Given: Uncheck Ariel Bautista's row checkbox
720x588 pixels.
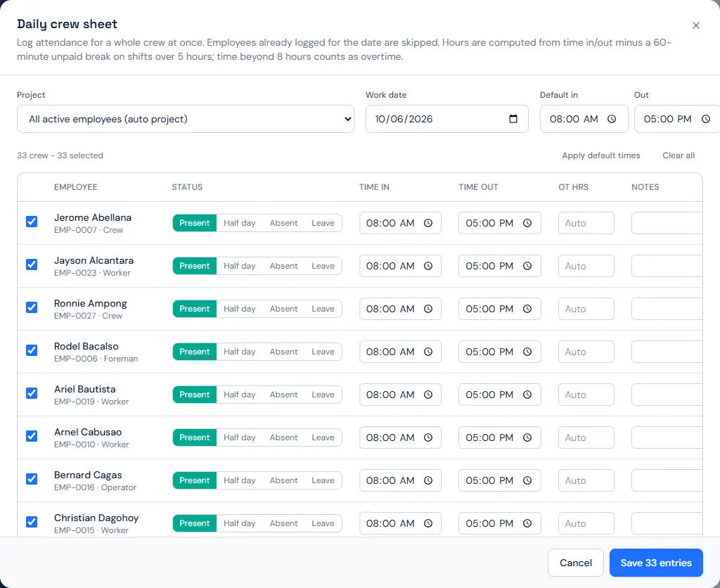Looking at the screenshot, I should (32, 393).
